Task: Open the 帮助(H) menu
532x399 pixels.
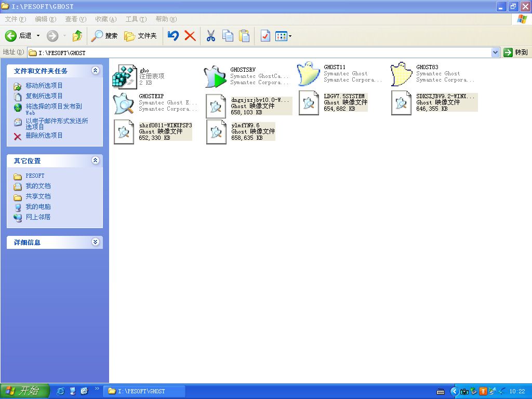Action: tap(166, 19)
